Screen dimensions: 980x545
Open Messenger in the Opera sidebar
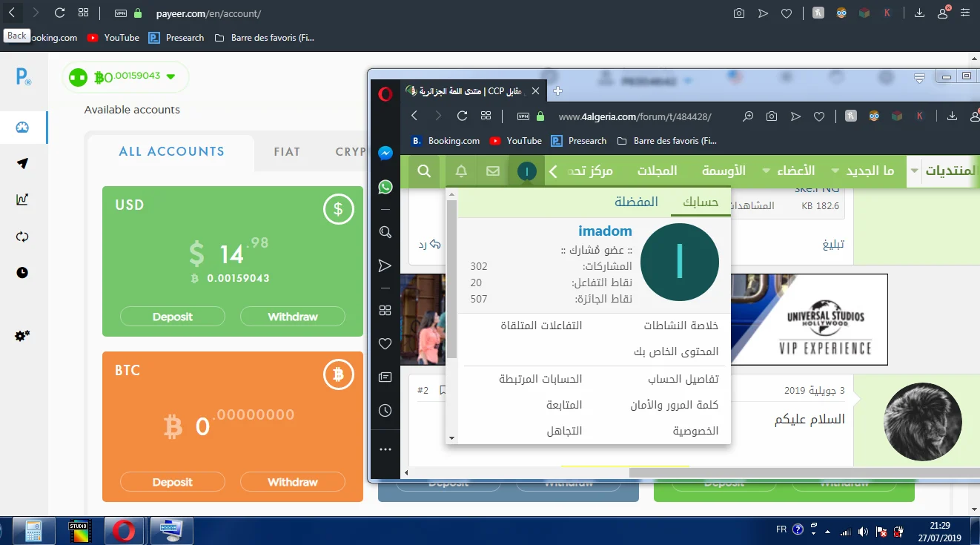click(x=385, y=153)
